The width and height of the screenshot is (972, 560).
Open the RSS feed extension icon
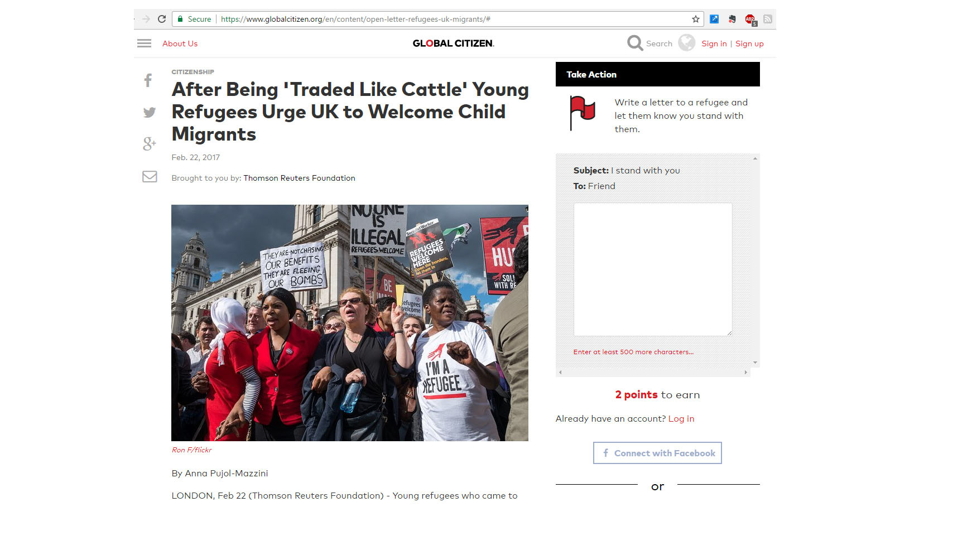(x=768, y=19)
